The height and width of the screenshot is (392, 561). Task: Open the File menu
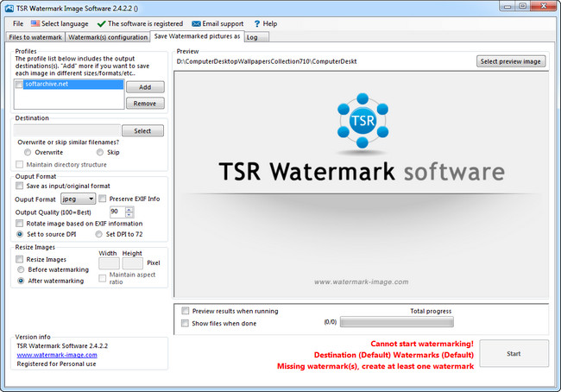(x=18, y=23)
